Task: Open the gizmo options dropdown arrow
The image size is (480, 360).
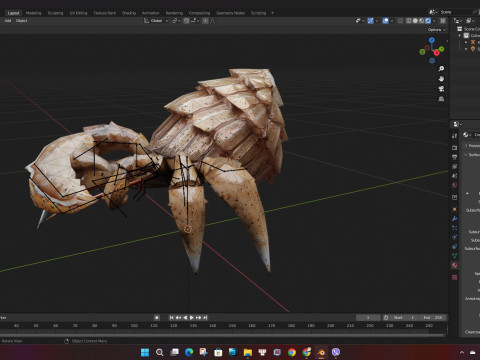Action: pyautogui.click(x=377, y=21)
